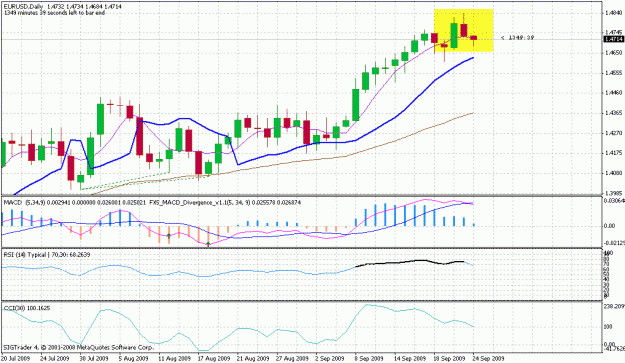Select the tall green 8 Sep breakout candle
Screen dimensions: 625x363
(356, 105)
